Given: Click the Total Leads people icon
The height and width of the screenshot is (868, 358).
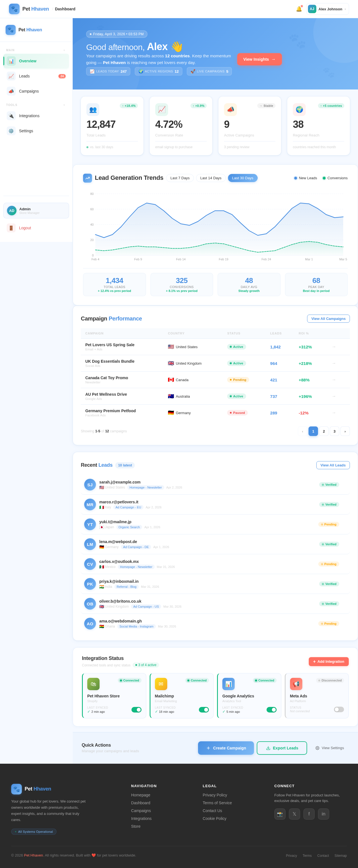Looking at the screenshot, I should pos(93,110).
